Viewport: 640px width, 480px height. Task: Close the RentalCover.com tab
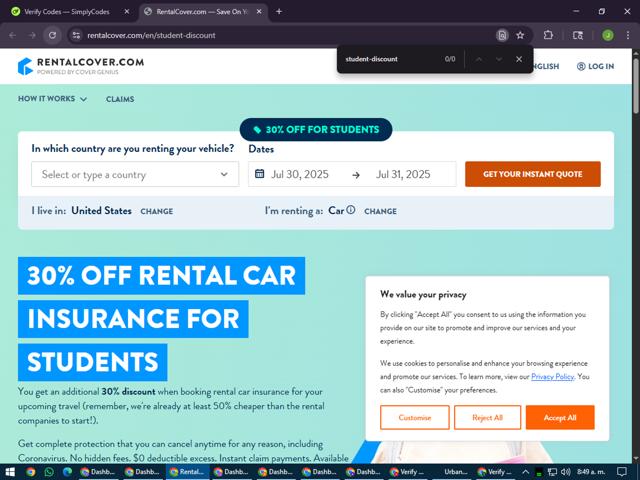[x=259, y=11]
